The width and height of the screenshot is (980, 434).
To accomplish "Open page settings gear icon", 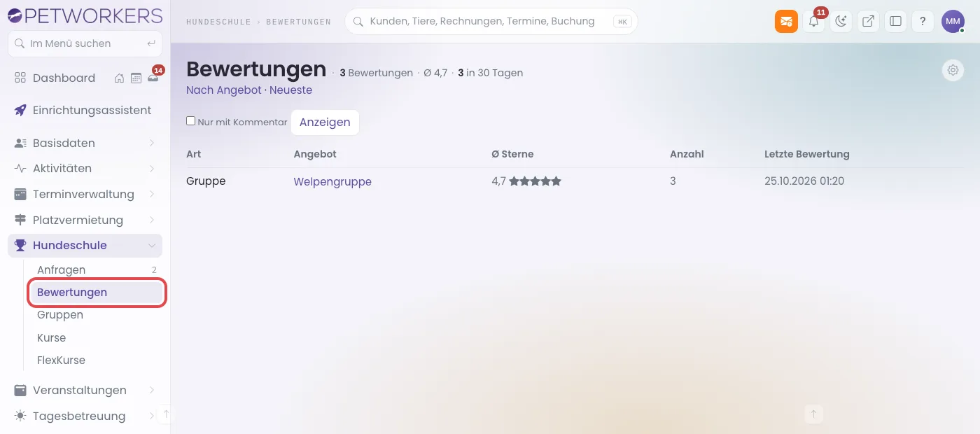I will 953,70.
